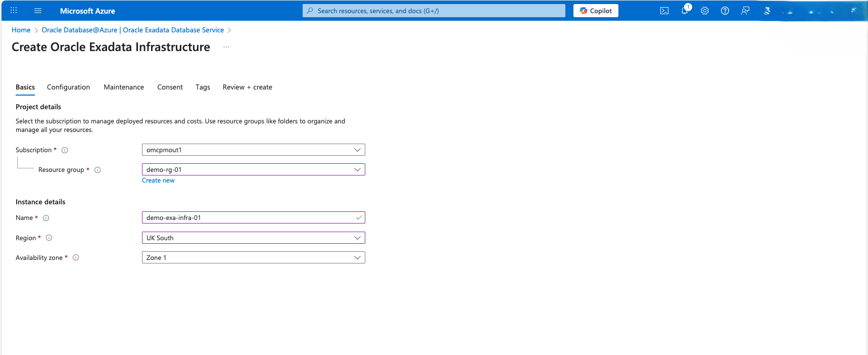Screen dimensions: 868x355
Task: Show Resource group info tooltip icon
Action: pyautogui.click(x=98, y=170)
